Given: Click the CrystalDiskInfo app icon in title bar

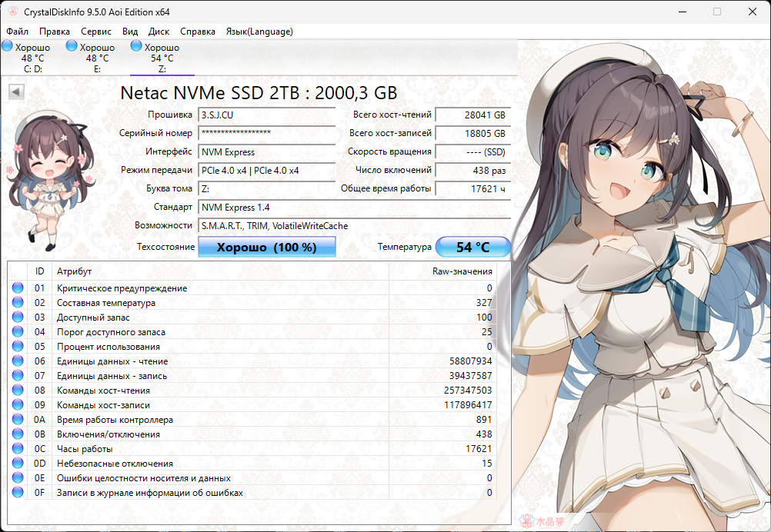Looking at the screenshot, I should (12, 12).
